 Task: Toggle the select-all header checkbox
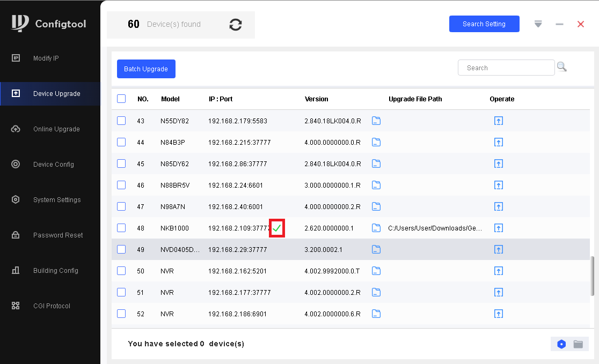point(121,99)
